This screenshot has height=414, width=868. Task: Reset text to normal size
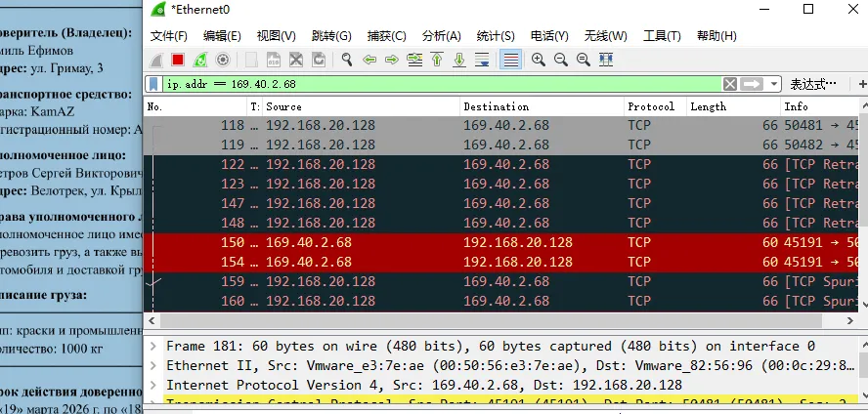(x=583, y=60)
